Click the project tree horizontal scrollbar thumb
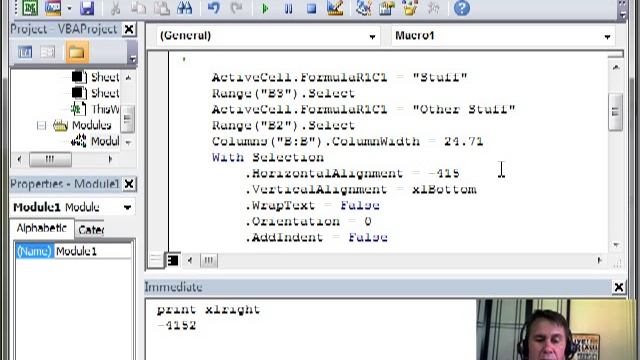640x360 pixels. [x=50, y=159]
